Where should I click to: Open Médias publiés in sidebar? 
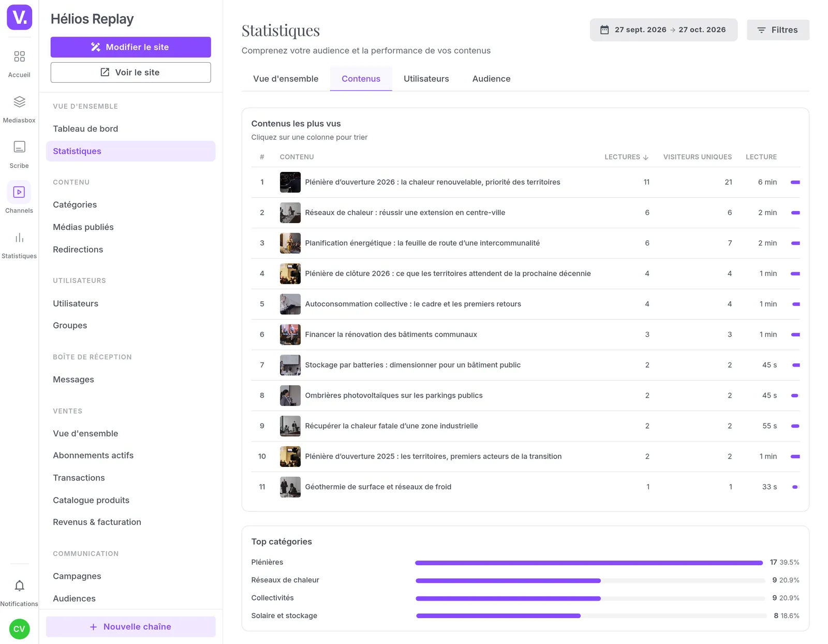tap(130, 227)
